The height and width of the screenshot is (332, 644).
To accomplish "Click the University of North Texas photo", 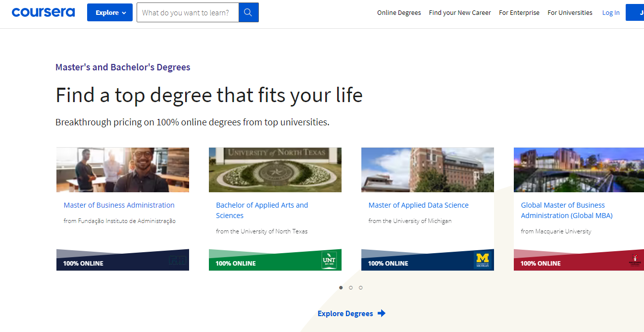I will 275,170.
